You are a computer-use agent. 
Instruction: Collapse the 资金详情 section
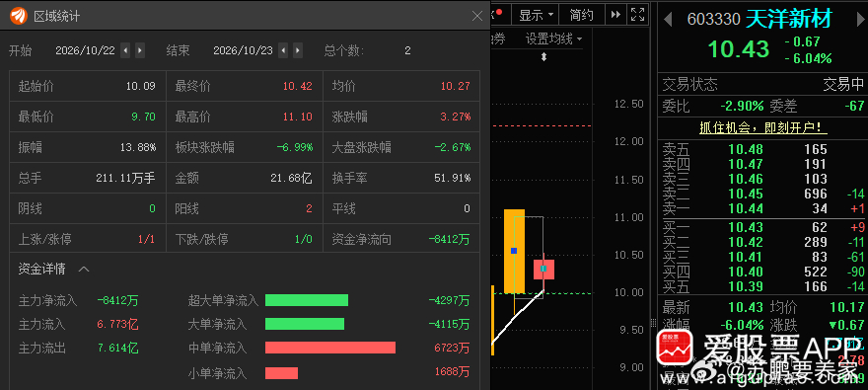click(x=84, y=270)
